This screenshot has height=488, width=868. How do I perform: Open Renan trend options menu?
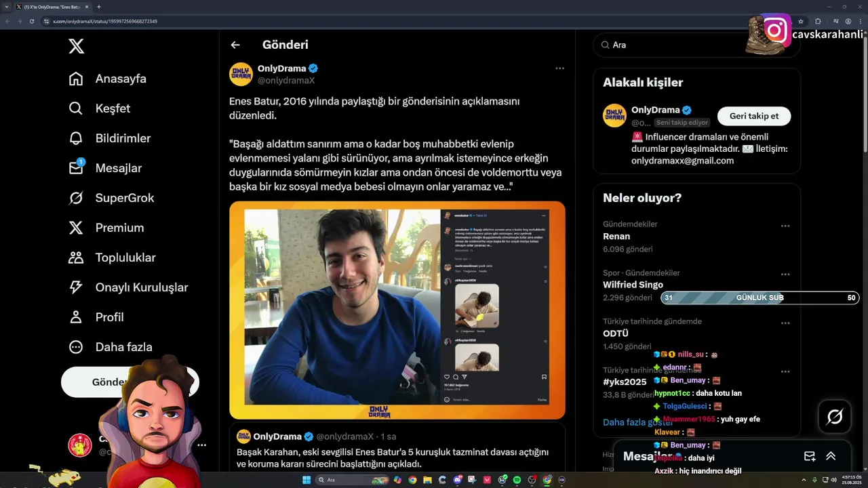click(x=785, y=226)
